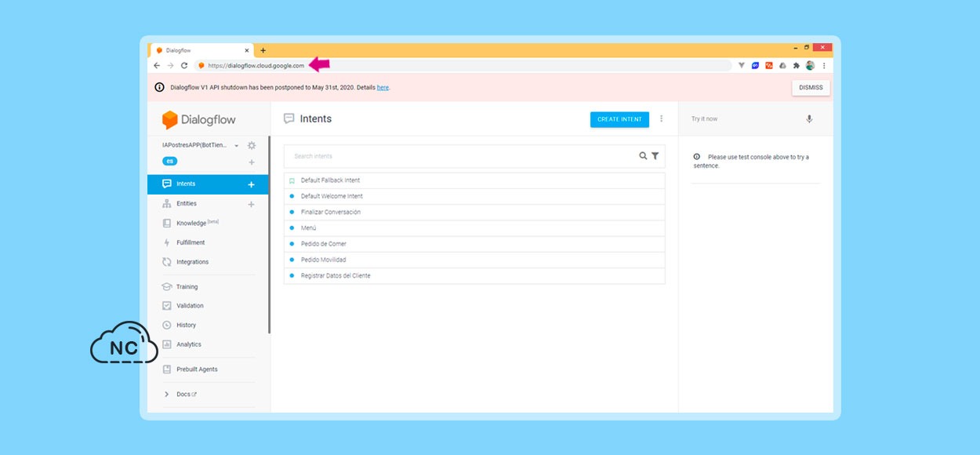Screen dimensions: 980x455
Task: Open the intents filter funnel icon
Action: 655,156
